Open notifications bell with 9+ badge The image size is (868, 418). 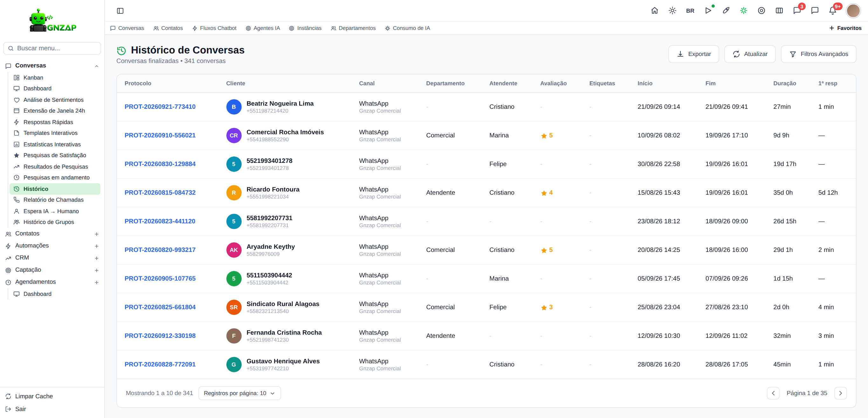833,11
